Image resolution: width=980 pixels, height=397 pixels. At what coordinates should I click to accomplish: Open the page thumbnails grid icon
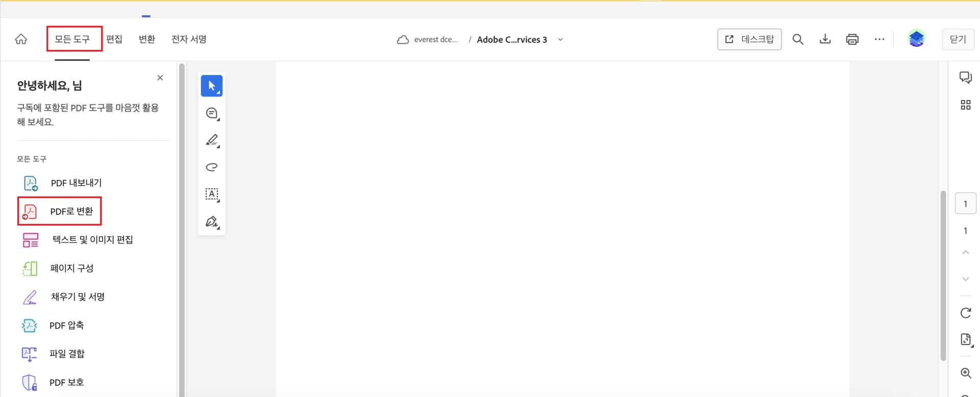tap(965, 105)
